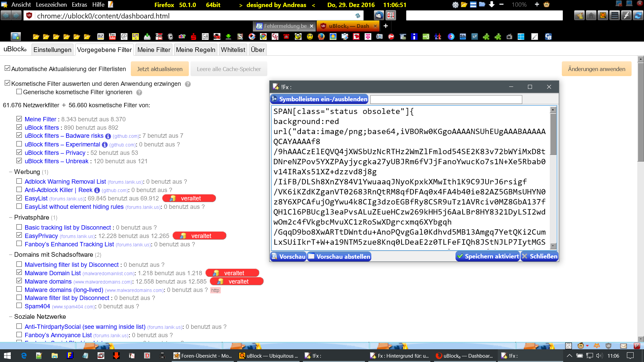Enable the uBlock filters – Experimental checkbox
This screenshot has height=362, width=644.
tap(19, 144)
